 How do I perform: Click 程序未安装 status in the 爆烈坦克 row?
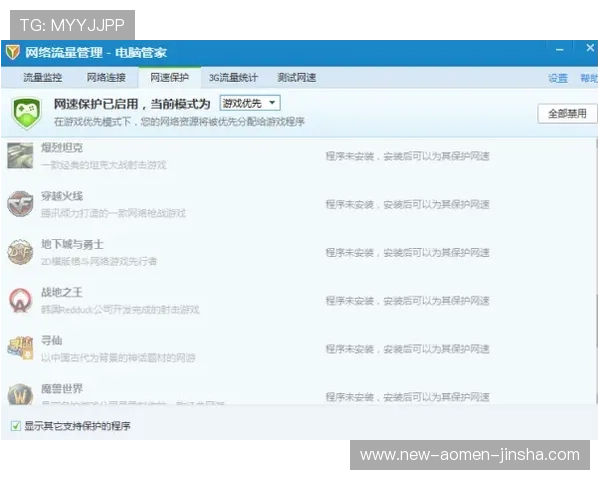point(408,156)
